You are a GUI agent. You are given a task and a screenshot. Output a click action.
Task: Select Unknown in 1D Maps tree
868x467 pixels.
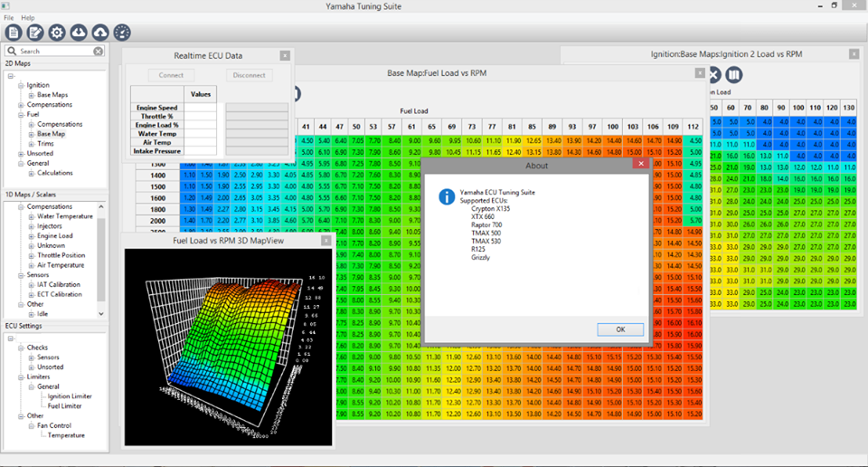point(51,246)
